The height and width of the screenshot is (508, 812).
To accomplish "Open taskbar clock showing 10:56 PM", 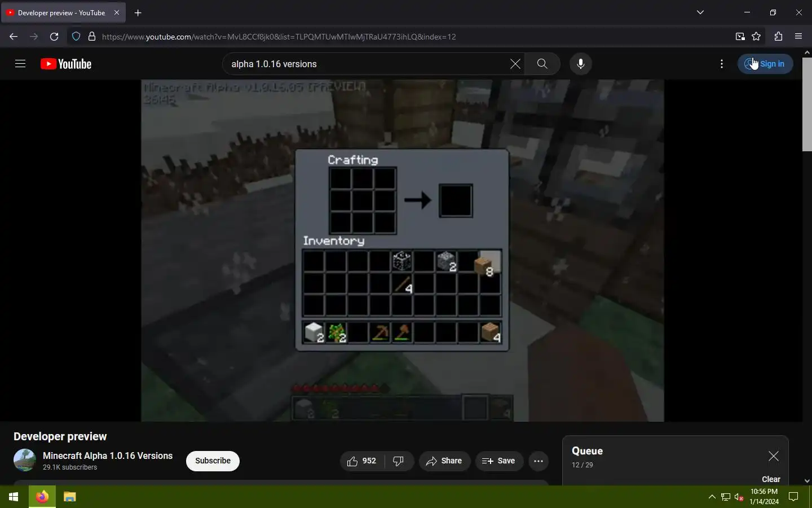I will tap(764, 497).
